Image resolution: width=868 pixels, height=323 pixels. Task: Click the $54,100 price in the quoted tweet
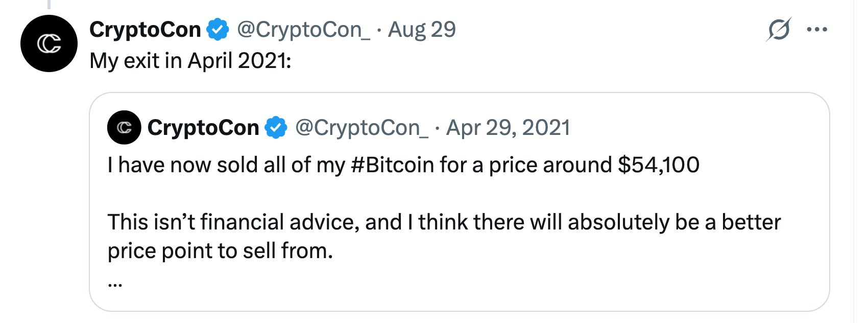coord(659,165)
